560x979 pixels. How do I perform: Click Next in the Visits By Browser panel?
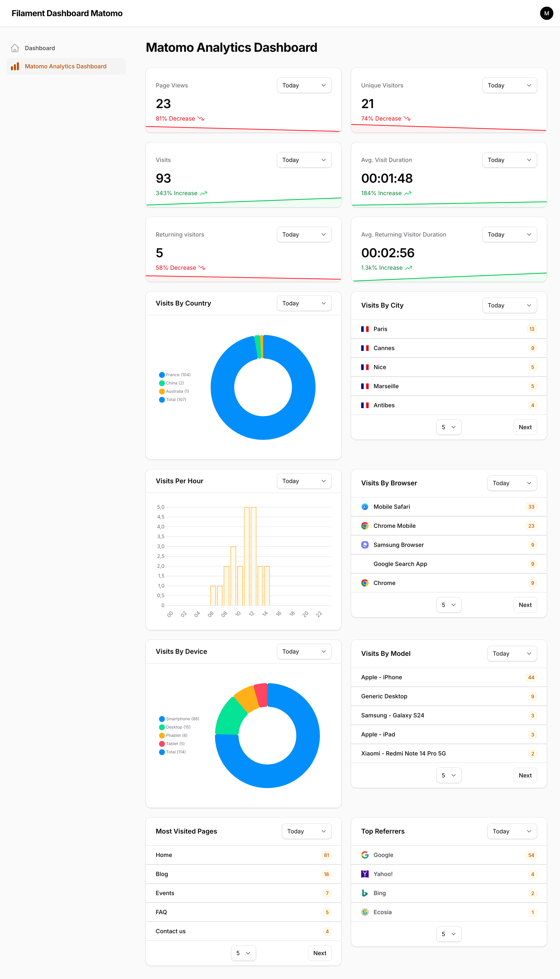[x=525, y=605]
